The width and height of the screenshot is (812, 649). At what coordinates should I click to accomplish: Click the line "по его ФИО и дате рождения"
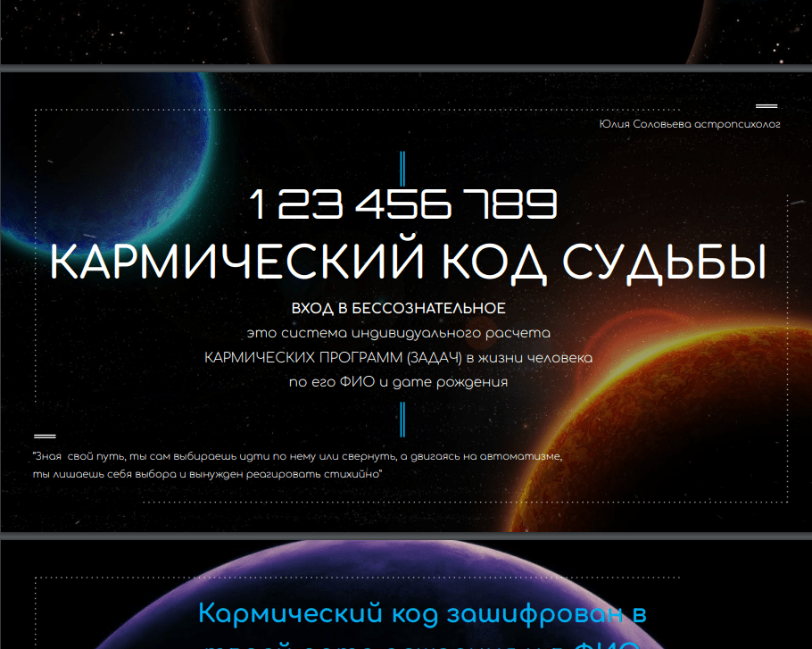(398, 382)
